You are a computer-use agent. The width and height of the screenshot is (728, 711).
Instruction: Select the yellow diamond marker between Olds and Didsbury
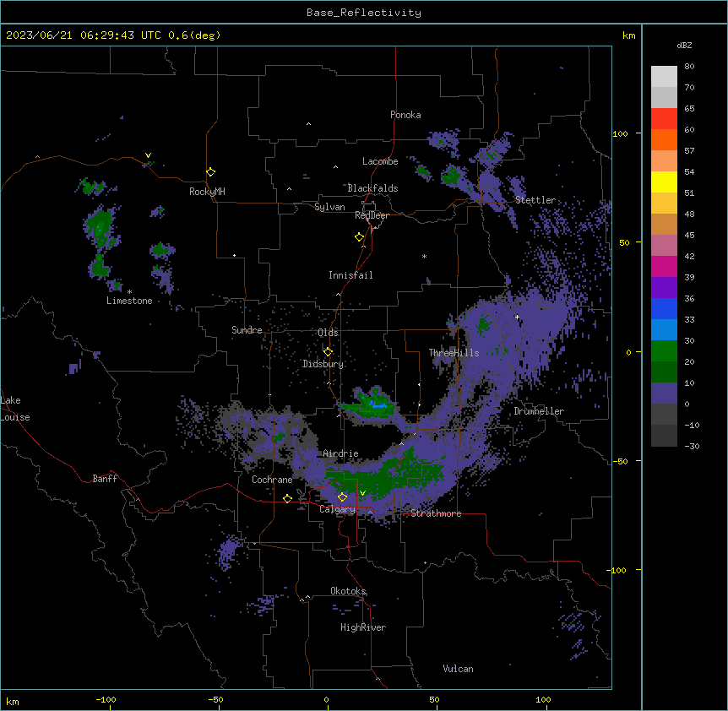coord(328,352)
